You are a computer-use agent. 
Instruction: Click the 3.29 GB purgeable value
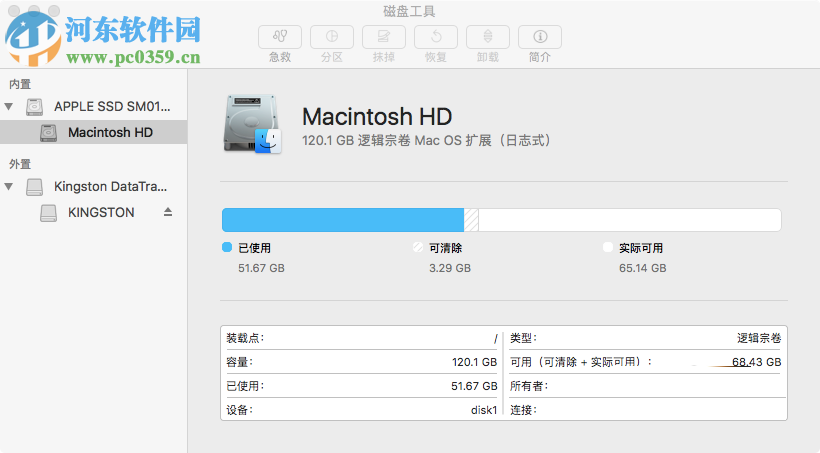pyautogui.click(x=450, y=268)
